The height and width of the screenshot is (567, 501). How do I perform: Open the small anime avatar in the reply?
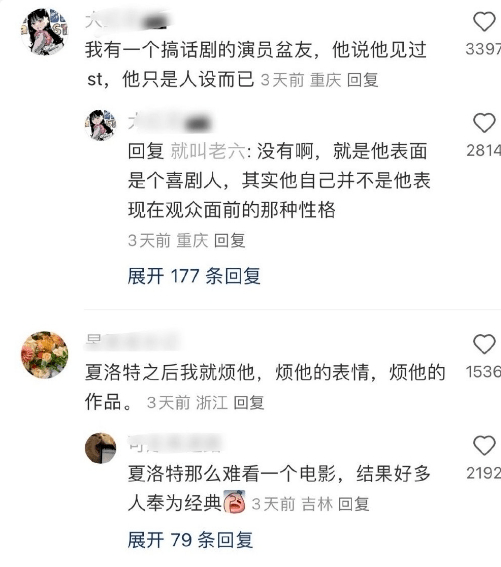100,125
